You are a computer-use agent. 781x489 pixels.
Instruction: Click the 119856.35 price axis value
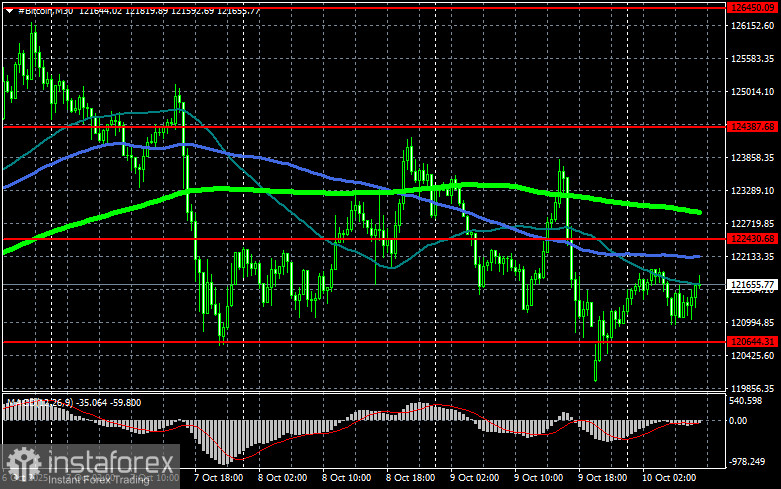coord(752,388)
